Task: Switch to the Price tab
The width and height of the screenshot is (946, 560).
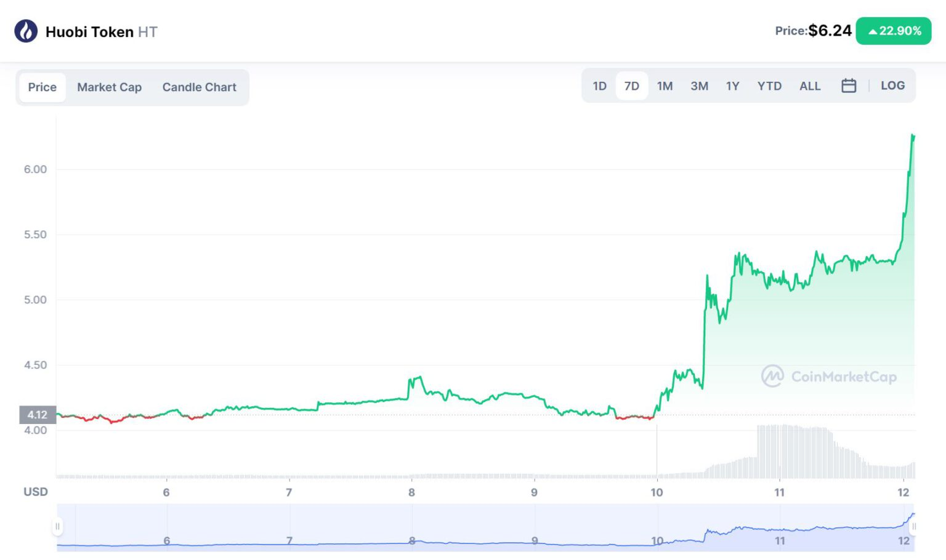Action: (x=42, y=87)
